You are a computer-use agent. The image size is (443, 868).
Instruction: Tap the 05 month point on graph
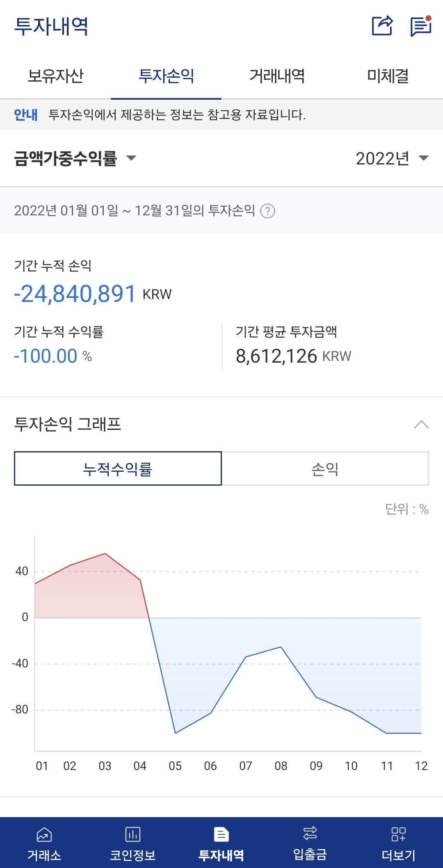[x=175, y=733]
